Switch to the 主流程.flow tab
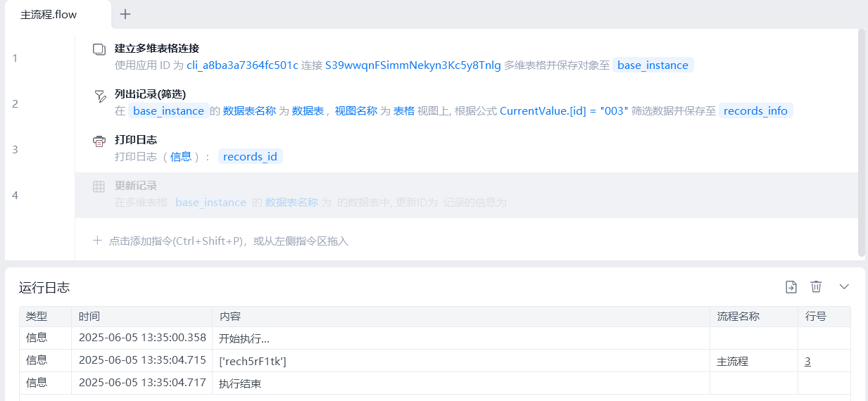The width and height of the screenshot is (868, 401). 49,15
